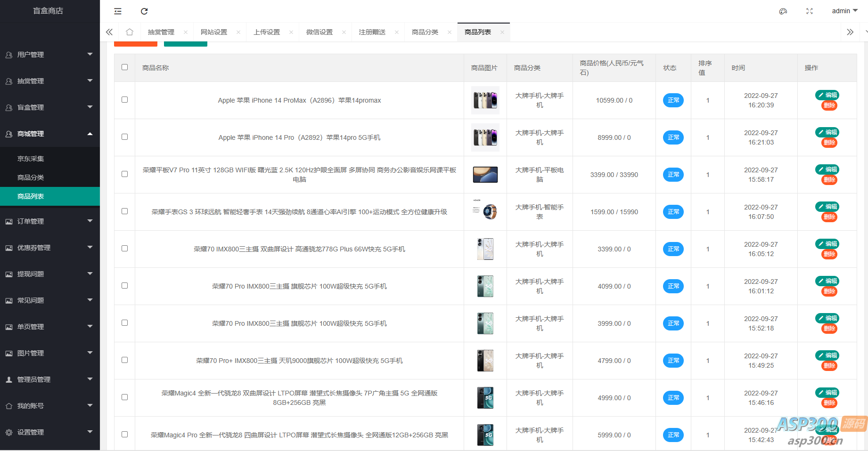Tick the 荣耀70 Pro+ row checkbox
Viewport: 868px width, 451px height.
125,360
